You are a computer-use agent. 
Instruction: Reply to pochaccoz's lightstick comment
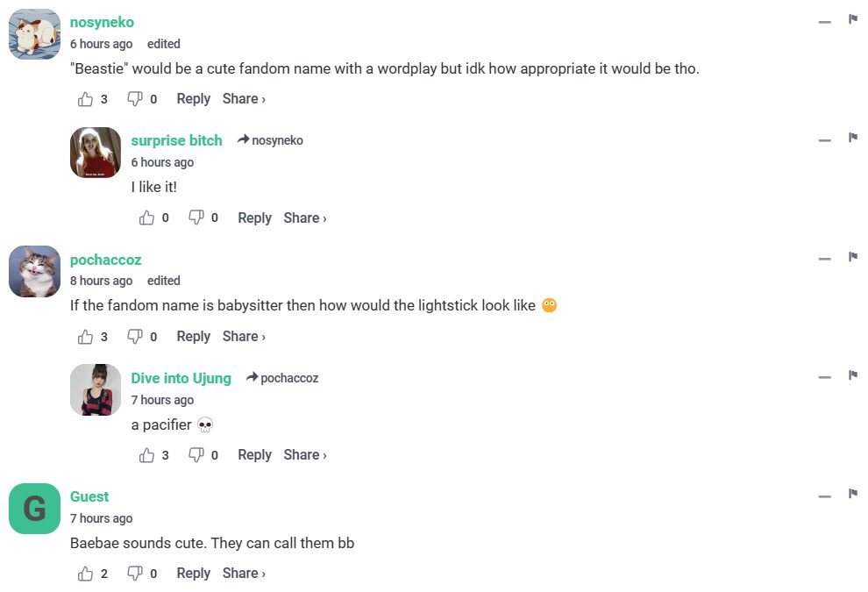[x=193, y=337]
